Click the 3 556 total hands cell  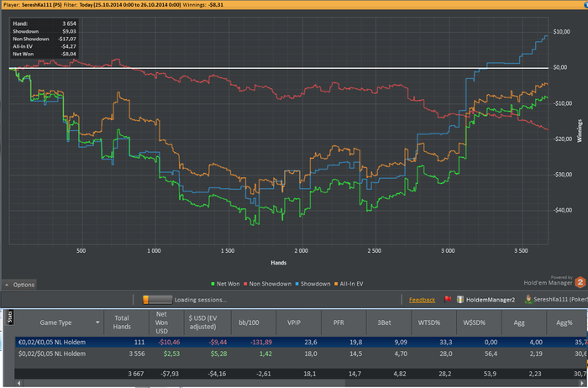point(136,354)
